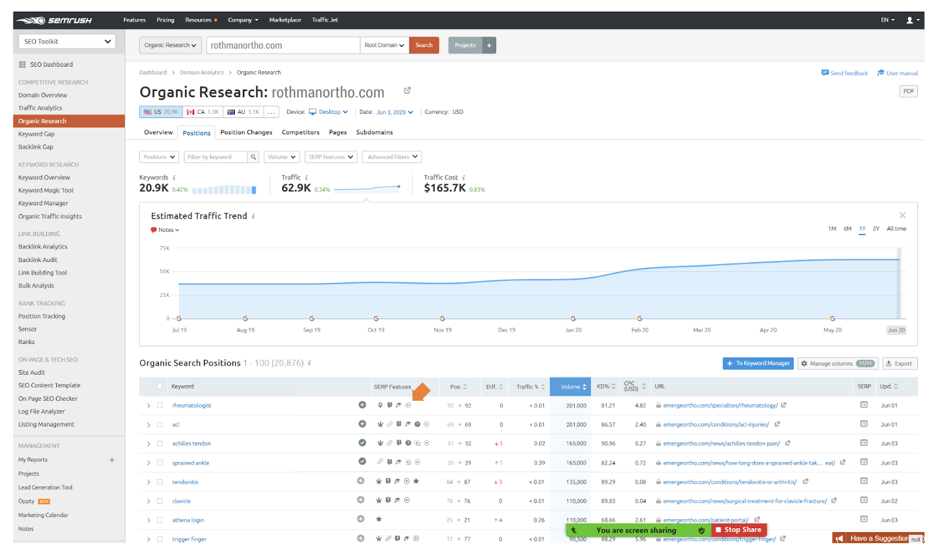
Task: Check the select-all checkbox in table header
Action: point(160,386)
